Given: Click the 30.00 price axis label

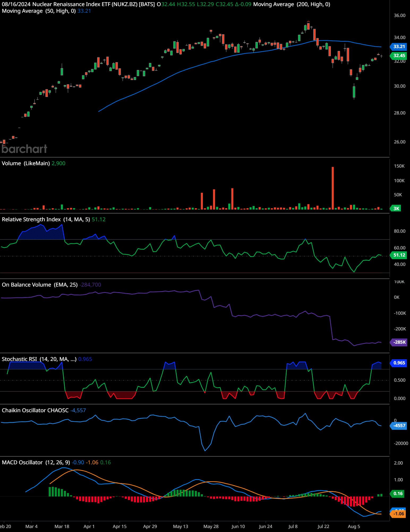Looking at the screenshot, I should tap(400, 86).
